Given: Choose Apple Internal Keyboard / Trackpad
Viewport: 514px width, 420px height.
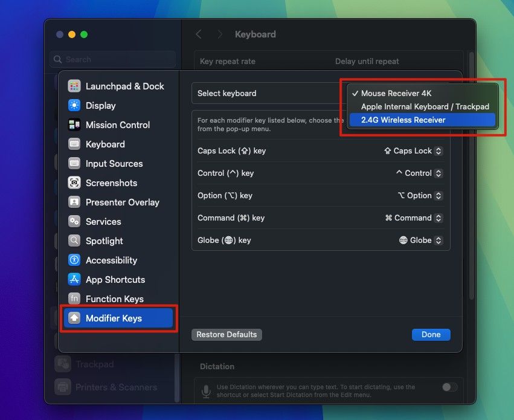Looking at the screenshot, I should coord(423,106).
